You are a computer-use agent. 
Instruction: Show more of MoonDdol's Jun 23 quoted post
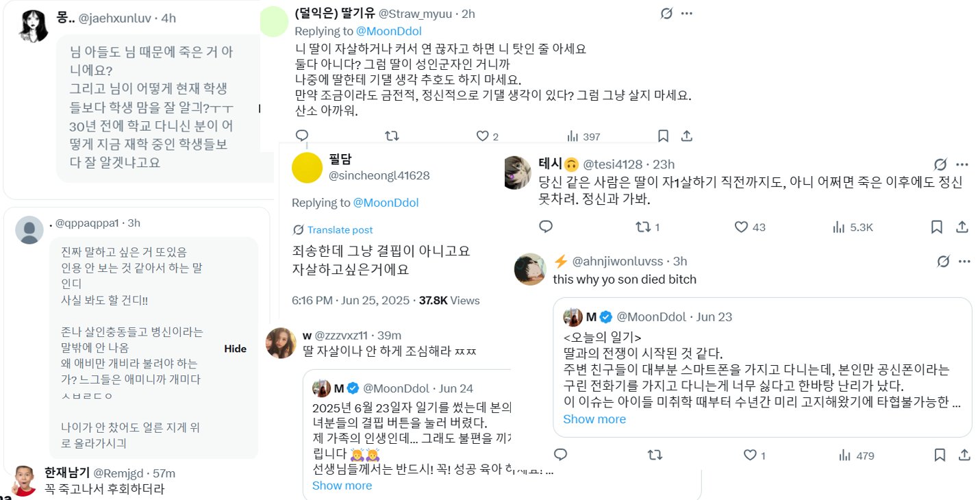[594, 419]
